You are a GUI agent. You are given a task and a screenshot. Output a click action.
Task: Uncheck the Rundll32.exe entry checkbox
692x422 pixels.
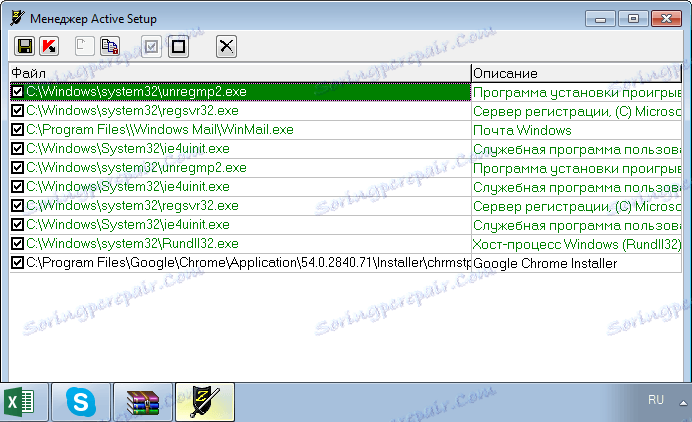17,243
